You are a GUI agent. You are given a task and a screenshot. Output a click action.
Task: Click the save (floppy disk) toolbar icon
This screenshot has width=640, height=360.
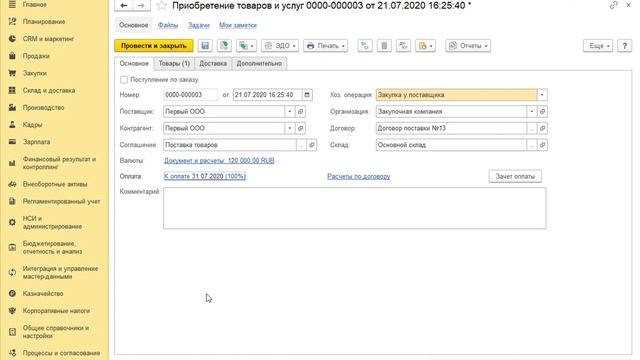[205, 46]
